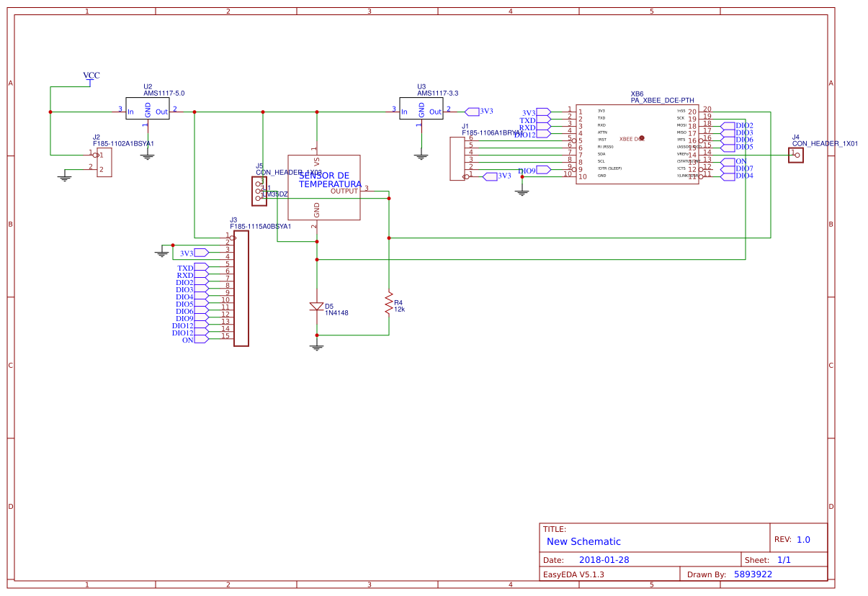
Task: Click the VCC power symbol
Action: point(91,76)
